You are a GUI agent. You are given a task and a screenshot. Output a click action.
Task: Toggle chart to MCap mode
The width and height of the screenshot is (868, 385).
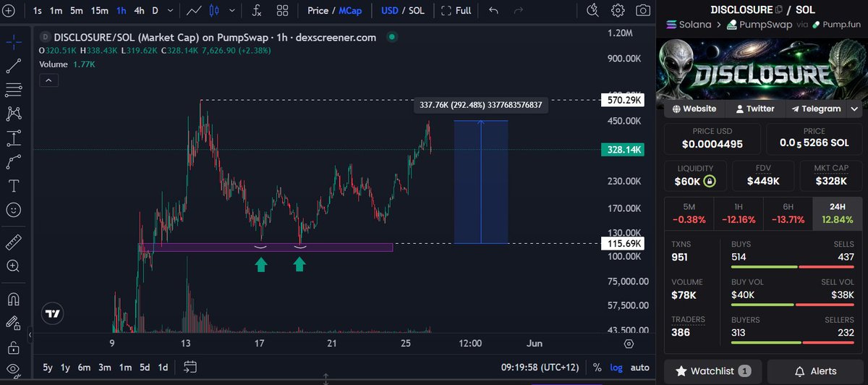pyautogui.click(x=351, y=10)
